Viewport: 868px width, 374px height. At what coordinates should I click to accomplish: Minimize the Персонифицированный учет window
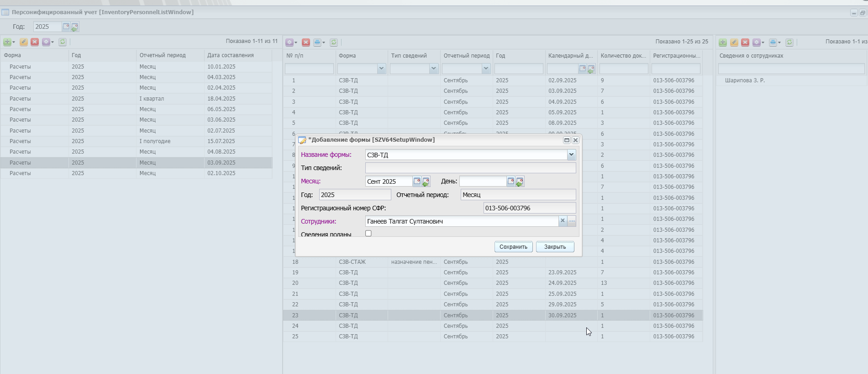point(854,13)
